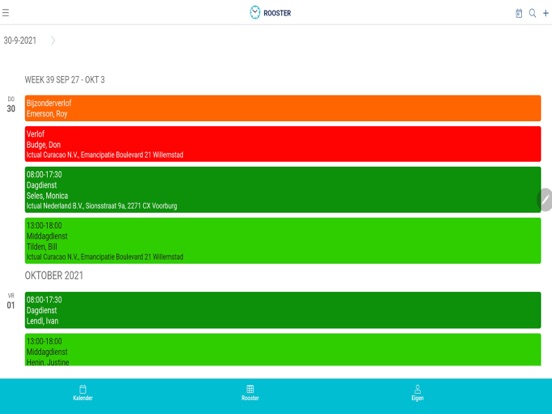Open Dagdienst shift of Seles, Monica
Viewport: 552px width, 414px height.
click(x=283, y=190)
